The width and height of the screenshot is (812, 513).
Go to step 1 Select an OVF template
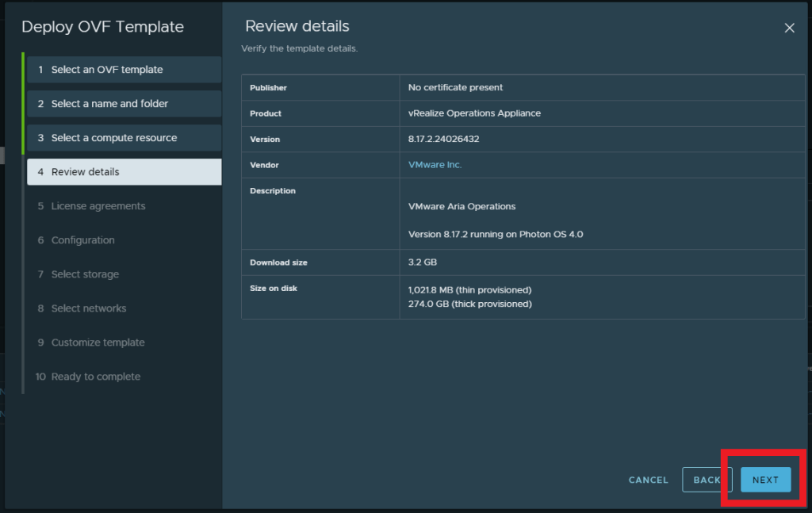pos(124,70)
